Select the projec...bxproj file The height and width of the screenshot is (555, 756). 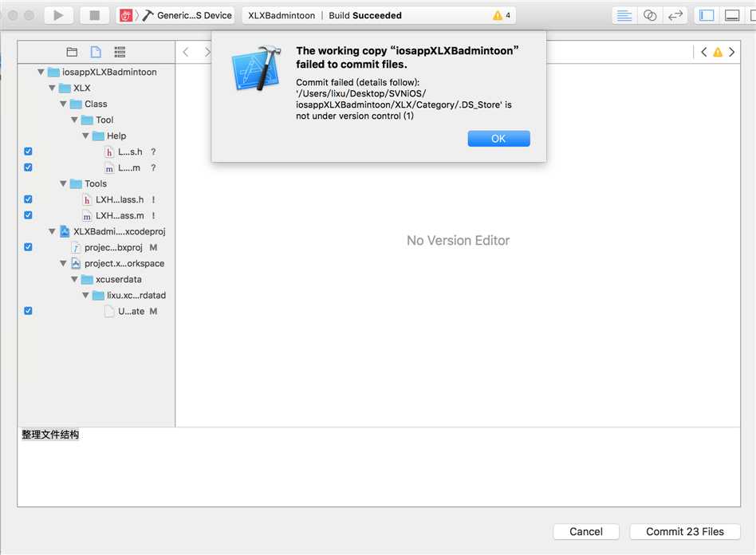[107, 247]
